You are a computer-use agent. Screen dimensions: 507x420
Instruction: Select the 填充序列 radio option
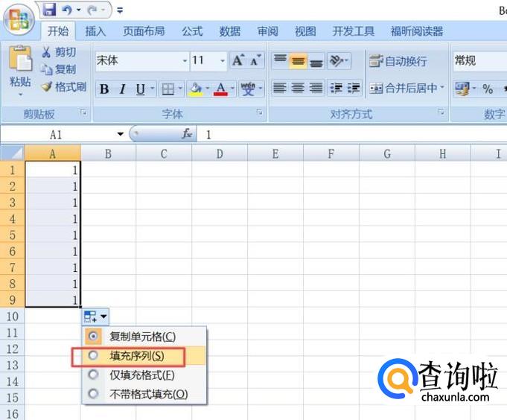pos(93,356)
